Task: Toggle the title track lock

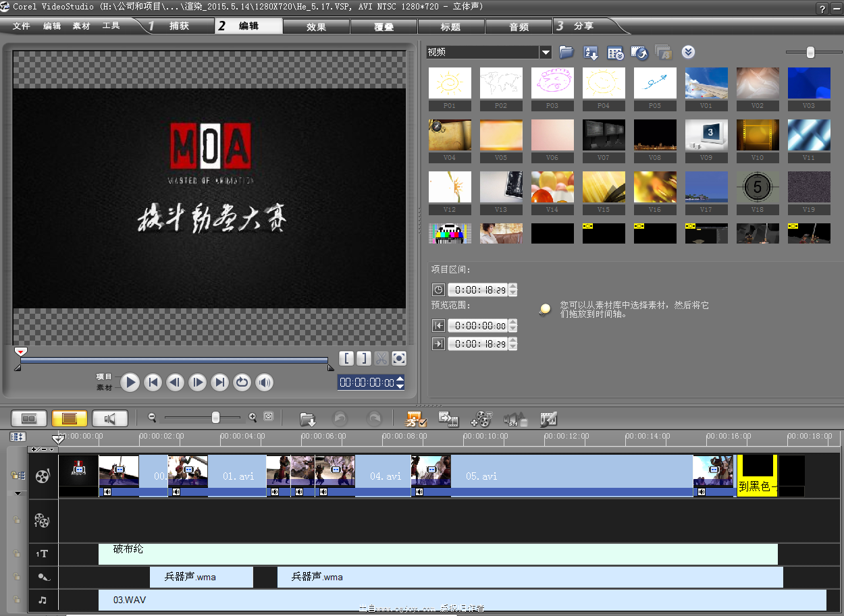Action: coord(18,554)
